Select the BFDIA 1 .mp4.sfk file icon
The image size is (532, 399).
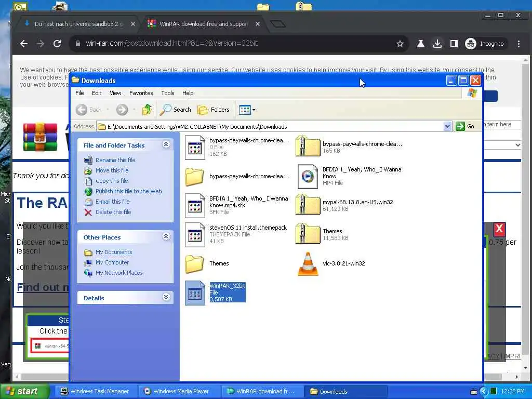coord(195,205)
